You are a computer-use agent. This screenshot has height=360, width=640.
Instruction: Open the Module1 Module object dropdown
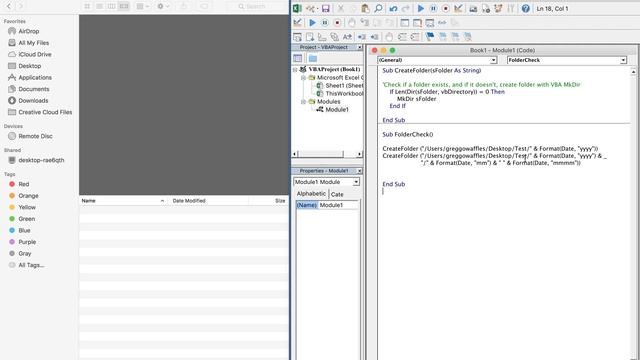[x=356, y=182]
